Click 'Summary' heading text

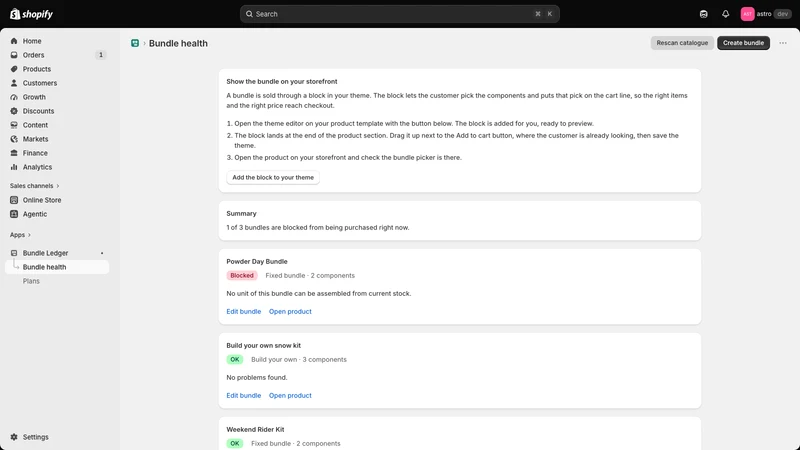[241, 214]
